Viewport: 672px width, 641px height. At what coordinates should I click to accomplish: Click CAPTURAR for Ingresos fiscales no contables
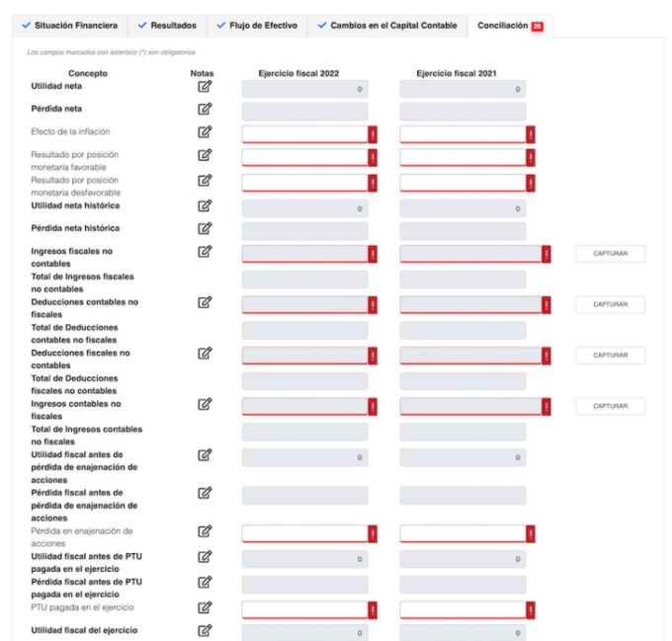(610, 254)
